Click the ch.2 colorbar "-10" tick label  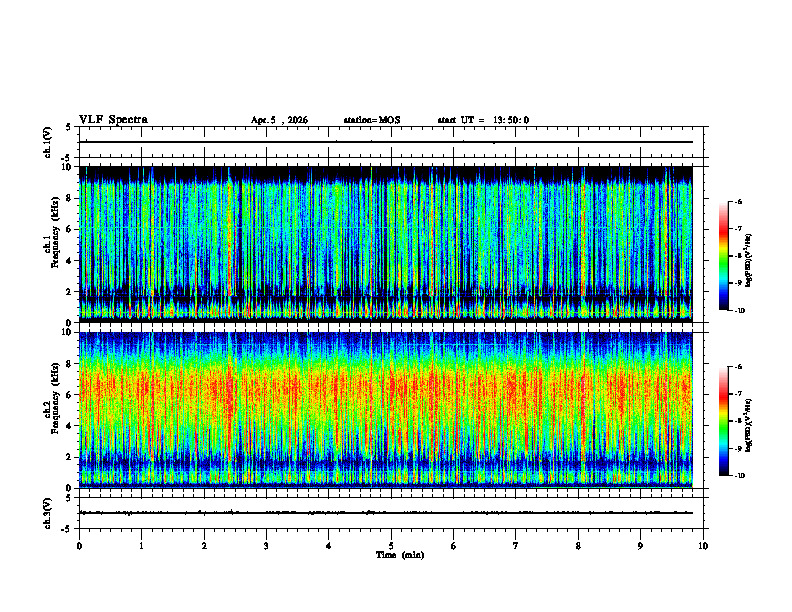[x=739, y=476]
